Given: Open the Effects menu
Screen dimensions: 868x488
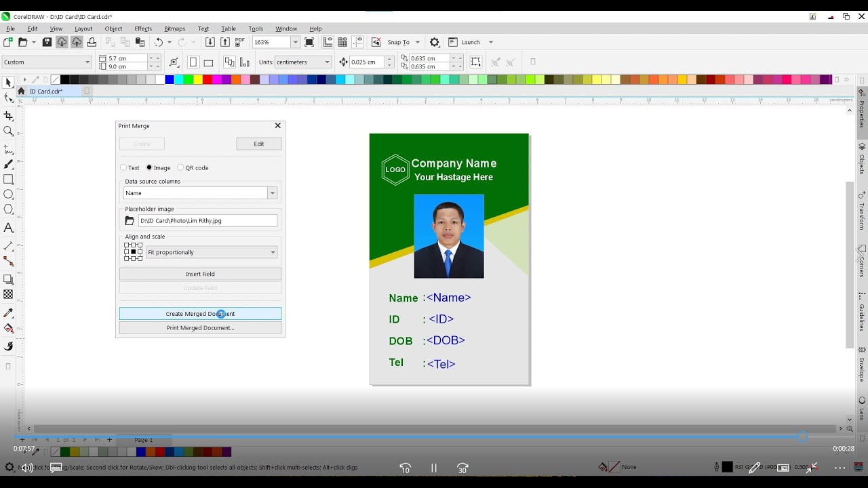Looking at the screenshot, I should [143, 28].
